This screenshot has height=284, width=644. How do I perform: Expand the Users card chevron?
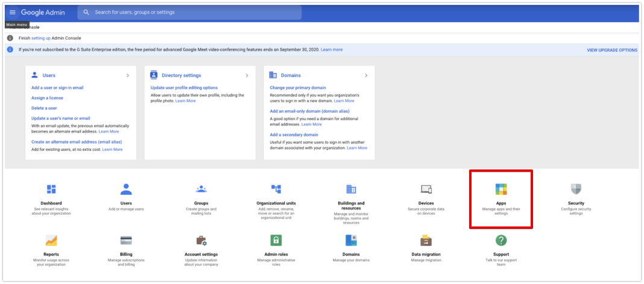pos(127,75)
